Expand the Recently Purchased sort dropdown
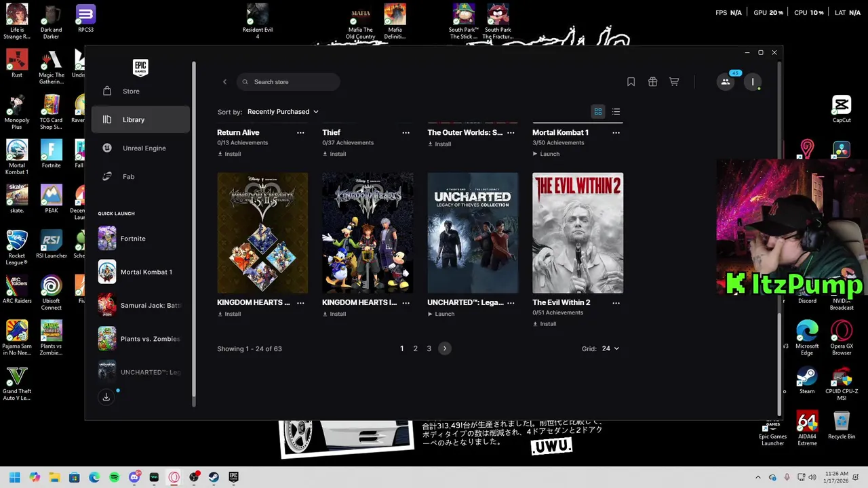 (x=283, y=112)
